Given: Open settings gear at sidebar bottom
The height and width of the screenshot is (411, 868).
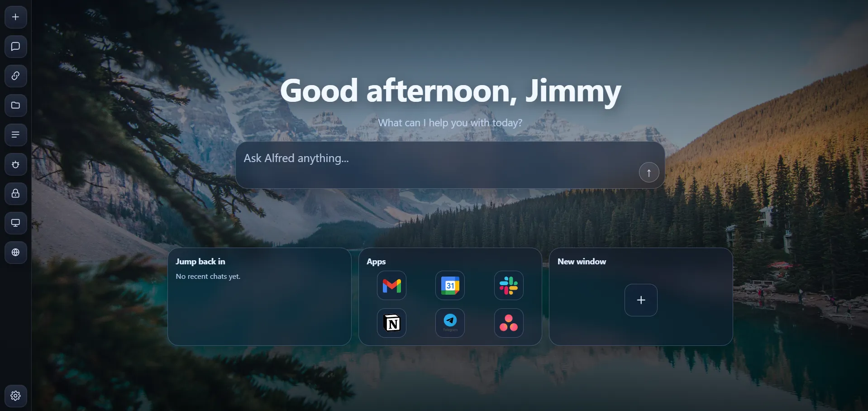Looking at the screenshot, I should (x=15, y=396).
